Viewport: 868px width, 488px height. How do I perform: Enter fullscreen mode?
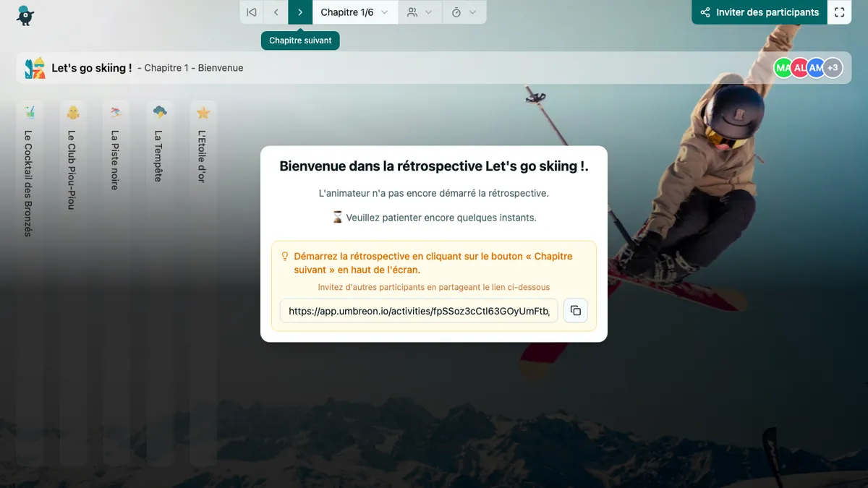pos(839,12)
